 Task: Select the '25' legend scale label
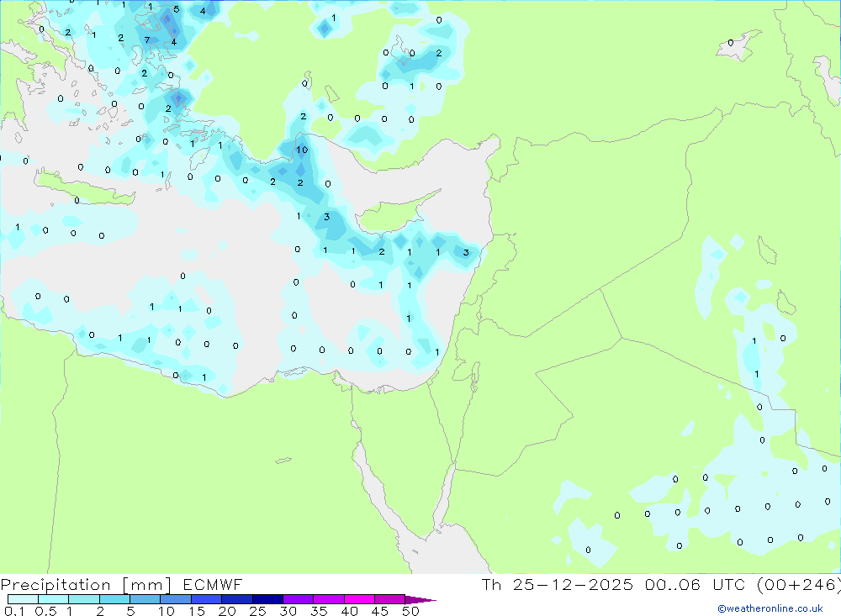[257, 611]
